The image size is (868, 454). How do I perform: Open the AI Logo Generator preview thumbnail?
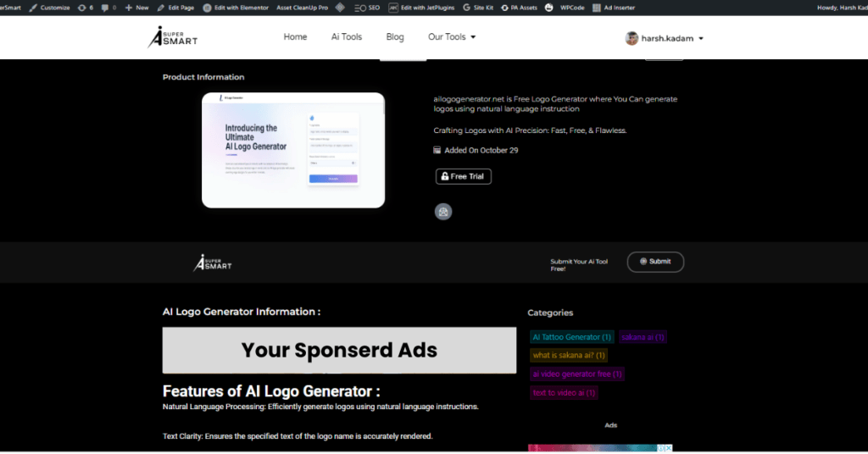[x=293, y=151]
